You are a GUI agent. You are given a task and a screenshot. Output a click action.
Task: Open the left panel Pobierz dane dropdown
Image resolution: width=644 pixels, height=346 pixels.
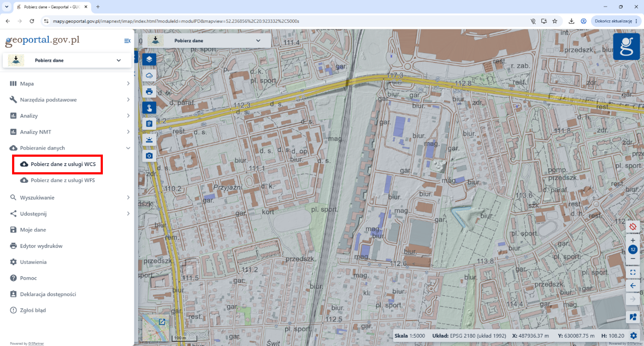click(67, 60)
